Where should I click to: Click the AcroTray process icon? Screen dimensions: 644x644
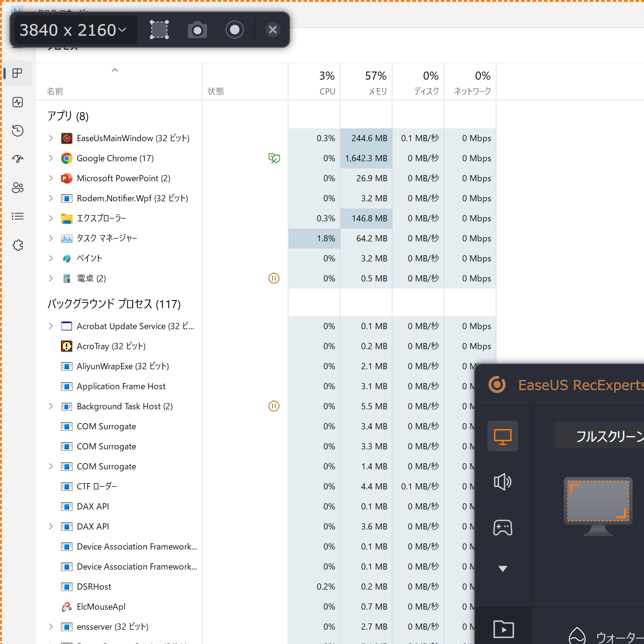click(67, 346)
